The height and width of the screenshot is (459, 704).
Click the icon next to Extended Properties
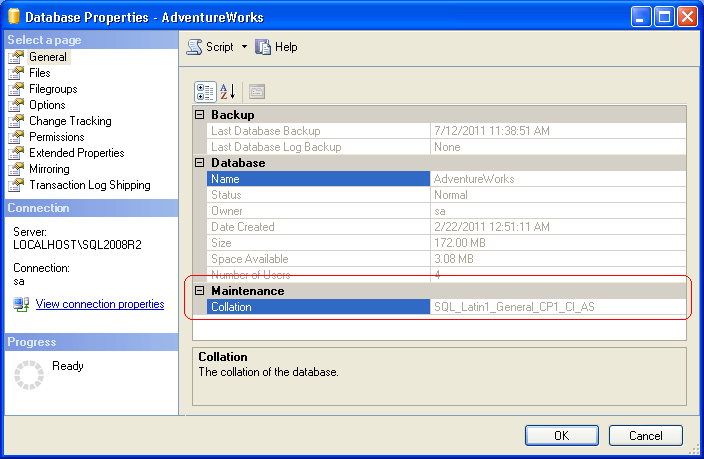click(x=16, y=153)
